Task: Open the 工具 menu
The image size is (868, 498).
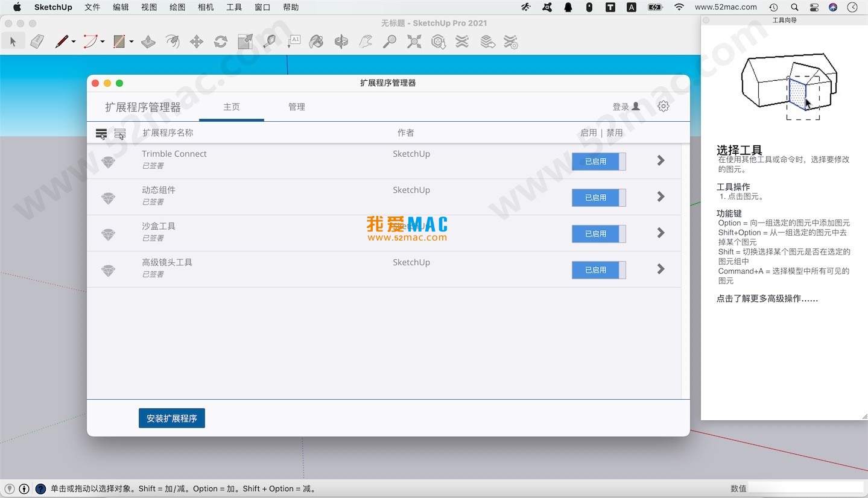Action: pyautogui.click(x=234, y=7)
